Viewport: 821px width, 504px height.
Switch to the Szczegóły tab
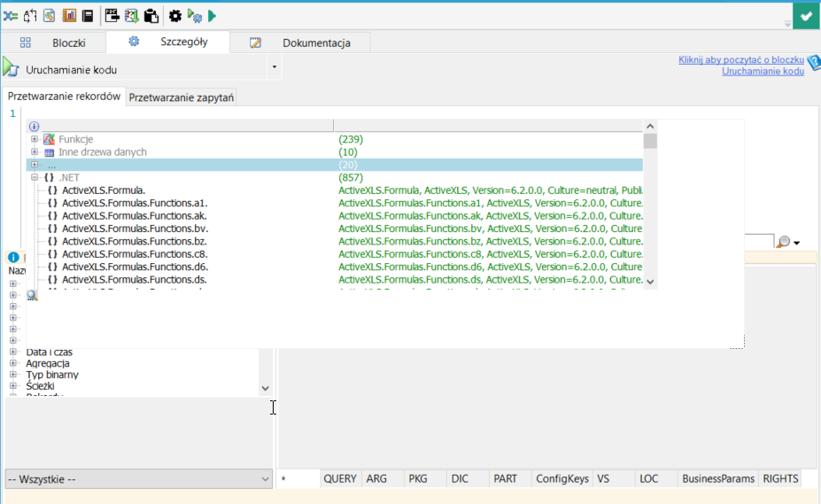[167, 42]
